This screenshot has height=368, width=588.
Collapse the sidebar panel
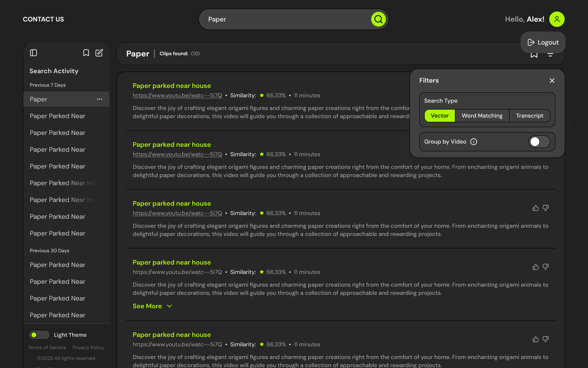(x=33, y=53)
